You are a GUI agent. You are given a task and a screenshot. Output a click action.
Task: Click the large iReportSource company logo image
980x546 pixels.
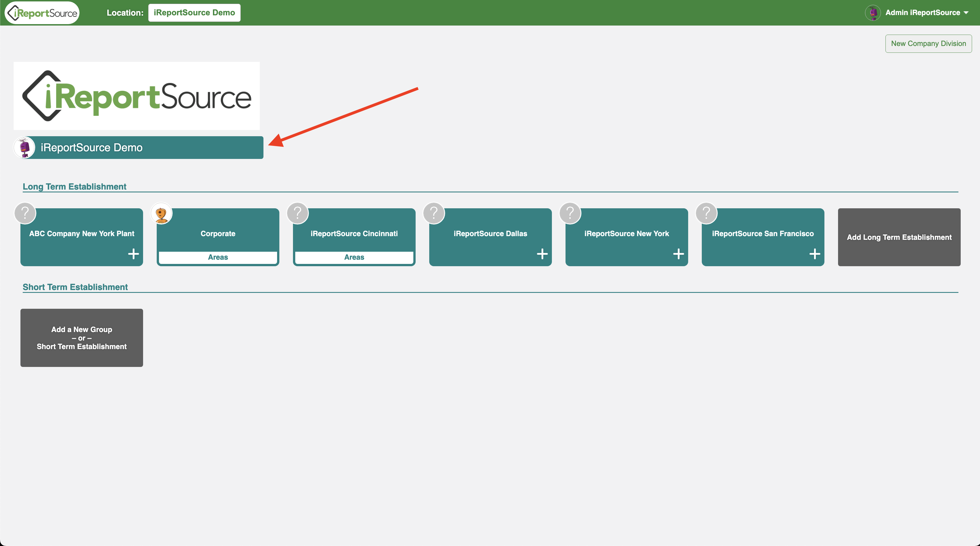coord(137,96)
